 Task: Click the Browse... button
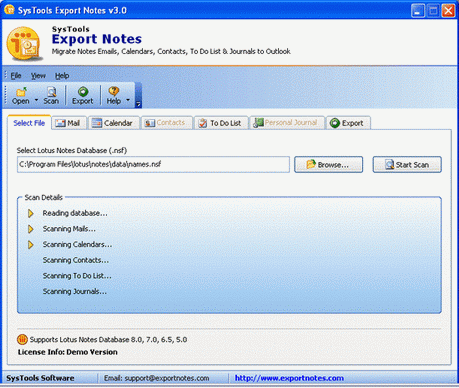328,165
